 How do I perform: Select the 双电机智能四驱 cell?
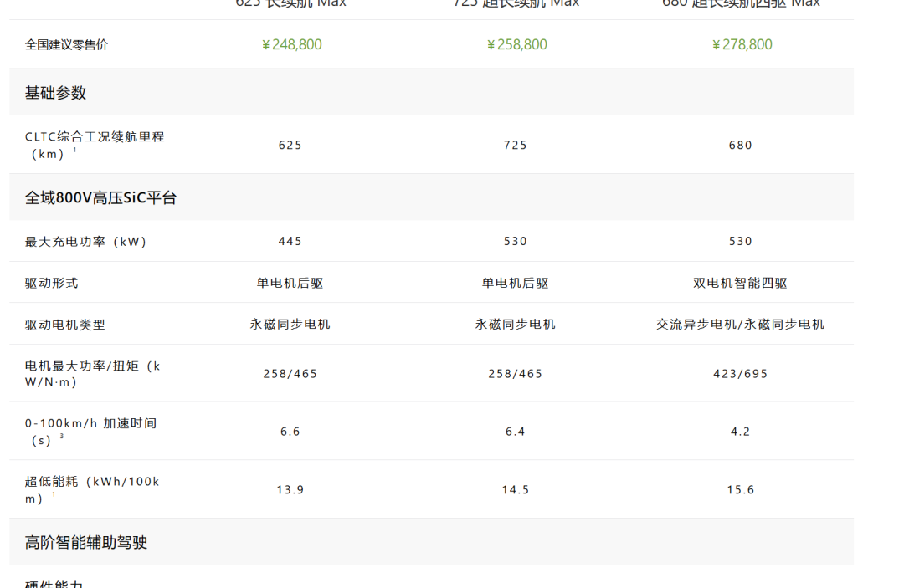click(741, 284)
